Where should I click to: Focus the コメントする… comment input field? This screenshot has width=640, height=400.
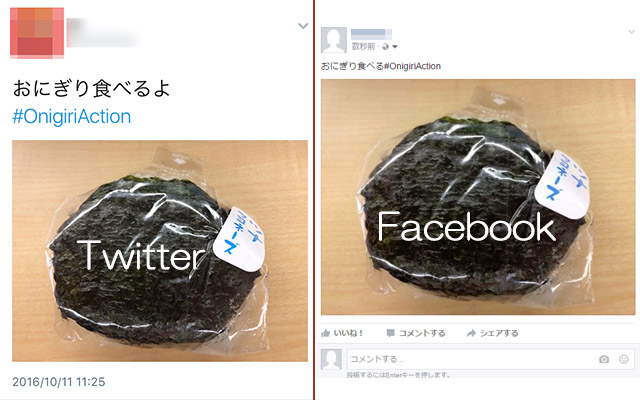(491, 359)
